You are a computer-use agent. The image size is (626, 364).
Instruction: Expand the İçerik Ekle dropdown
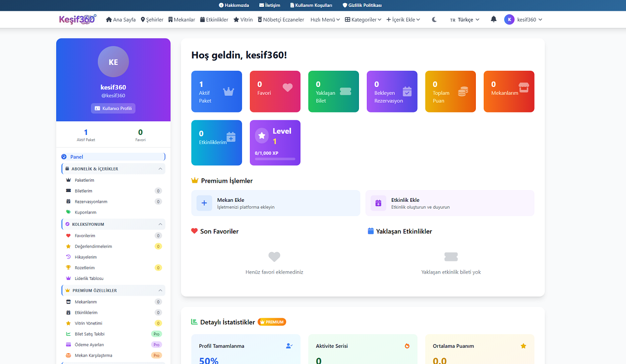click(x=403, y=20)
